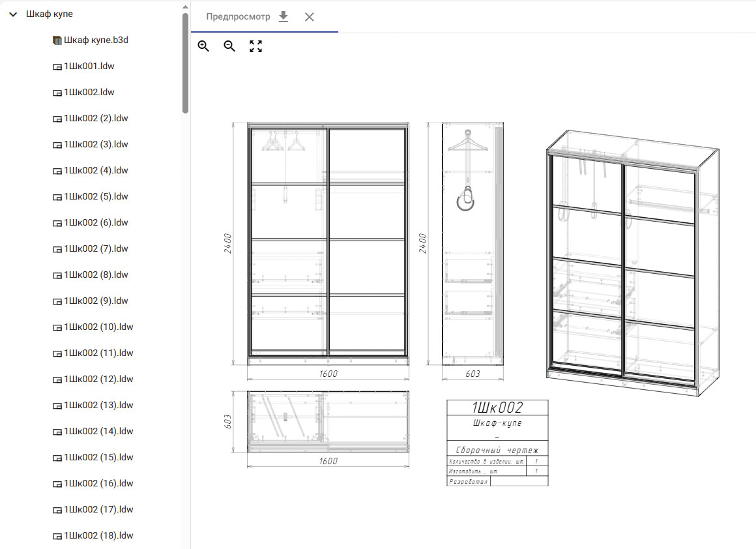Select file 1Шк002 (8).ldw
This screenshot has height=549, width=756.
coord(96,274)
